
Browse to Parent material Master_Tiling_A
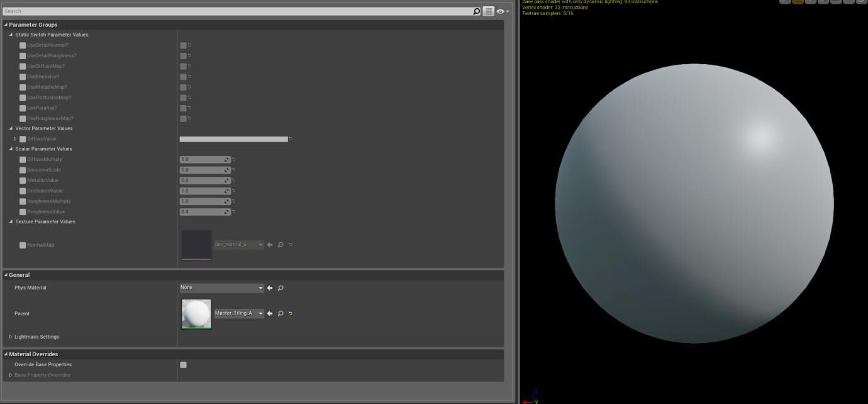pos(281,313)
